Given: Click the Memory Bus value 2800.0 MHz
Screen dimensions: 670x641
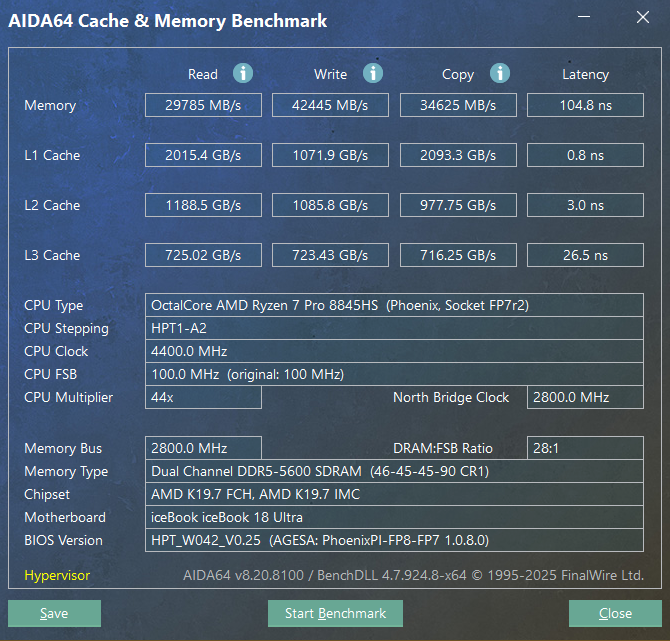Looking at the screenshot, I should click(203, 448).
